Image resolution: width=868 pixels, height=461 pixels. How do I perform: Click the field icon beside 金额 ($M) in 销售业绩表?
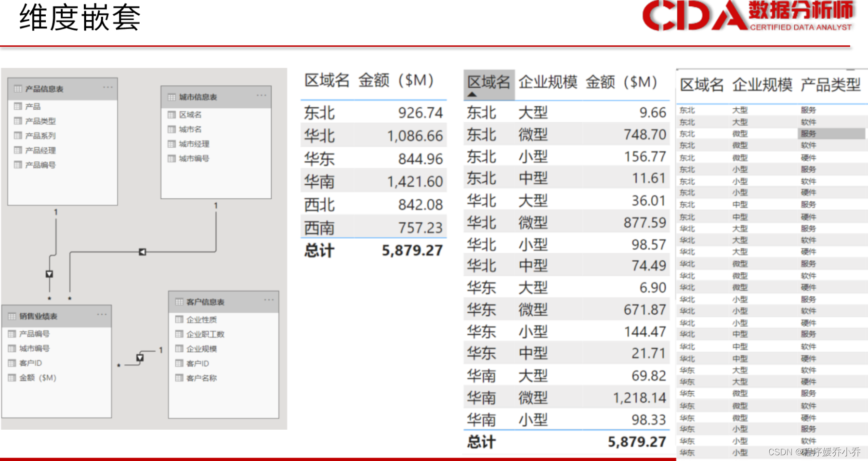click(x=12, y=378)
